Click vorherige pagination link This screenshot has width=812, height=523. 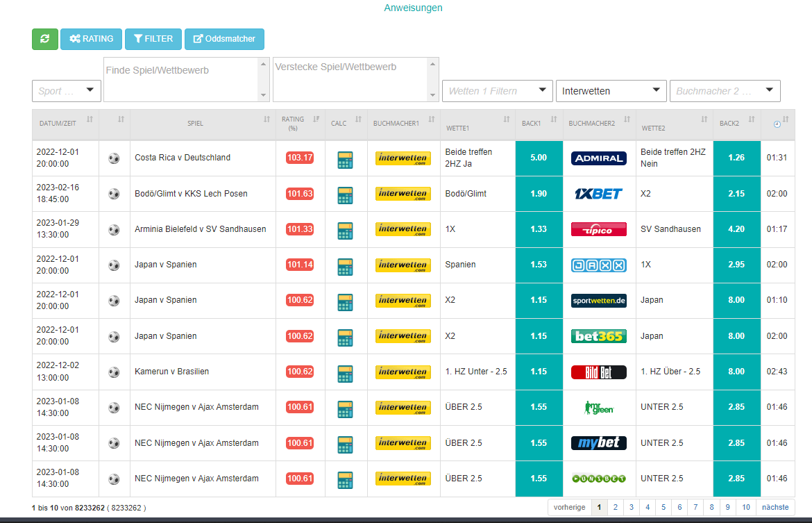(x=569, y=508)
